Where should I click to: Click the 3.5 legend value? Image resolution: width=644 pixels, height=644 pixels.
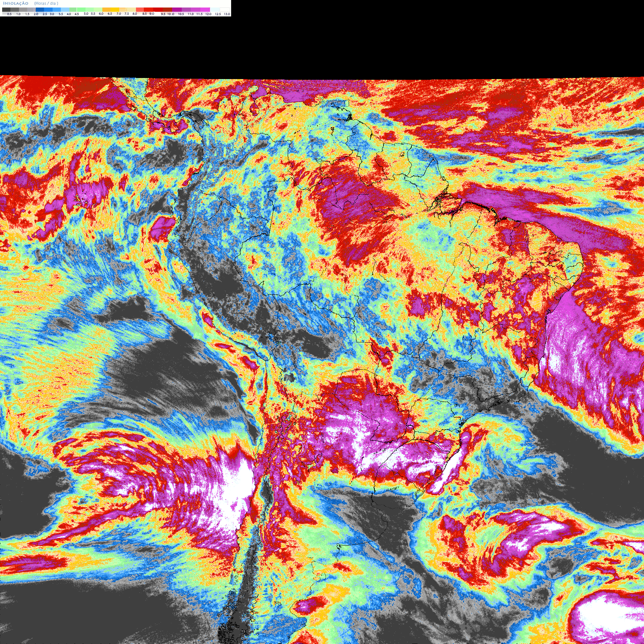(x=61, y=14)
